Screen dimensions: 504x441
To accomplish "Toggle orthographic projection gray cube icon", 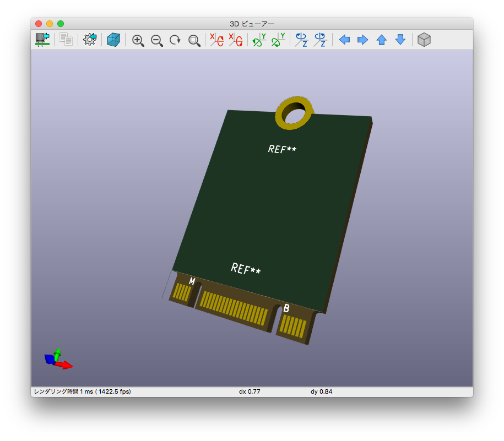I will point(424,40).
